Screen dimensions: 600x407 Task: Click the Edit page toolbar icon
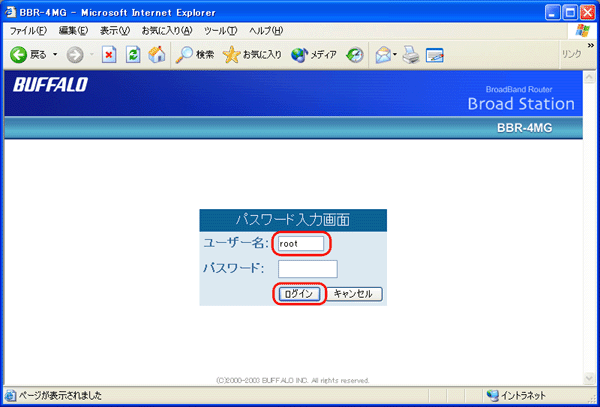[434, 55]
